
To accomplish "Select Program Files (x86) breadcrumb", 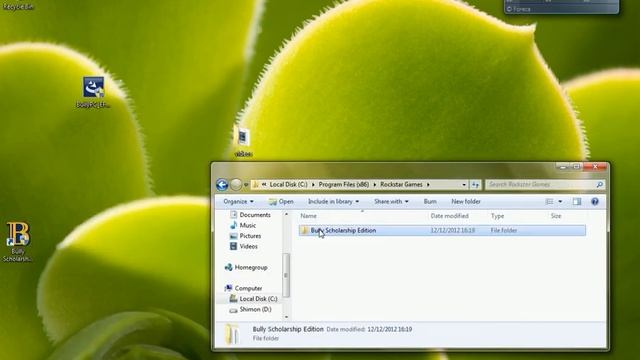I will point(344,184).
